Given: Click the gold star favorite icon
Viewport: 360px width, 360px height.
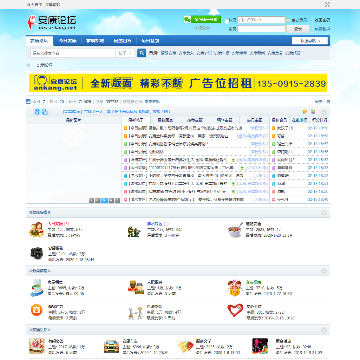Looking at the screenshot, I should pos(304,111).
